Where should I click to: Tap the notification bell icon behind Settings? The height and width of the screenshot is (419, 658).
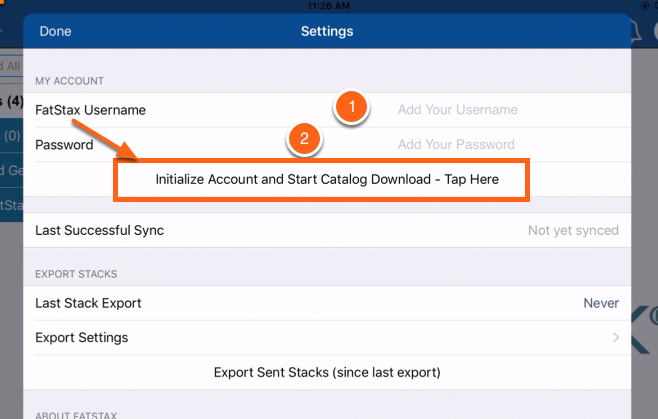(x=636, y=30)
